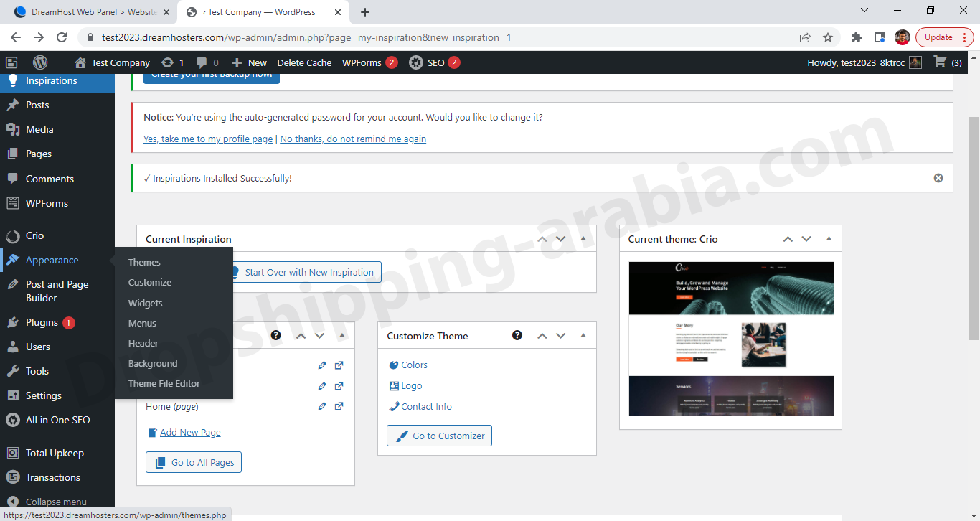The image size is (980, 521).
Task: Click the browser address bar URL
Action: [306, 37]
